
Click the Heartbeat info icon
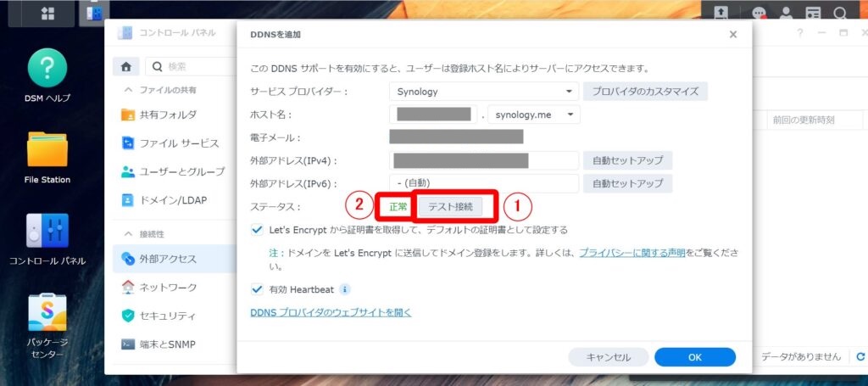pos(345,289)
